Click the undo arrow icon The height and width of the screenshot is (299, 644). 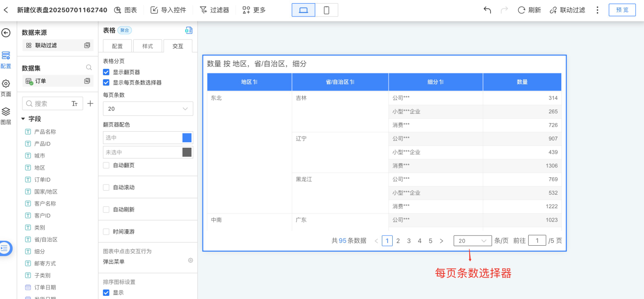pos(487,10)
